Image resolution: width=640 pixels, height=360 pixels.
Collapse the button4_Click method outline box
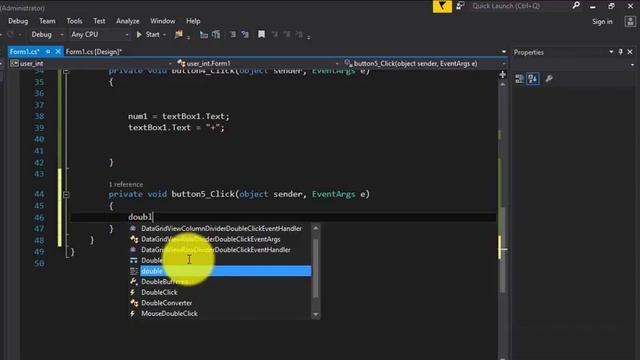click(66, 71)
